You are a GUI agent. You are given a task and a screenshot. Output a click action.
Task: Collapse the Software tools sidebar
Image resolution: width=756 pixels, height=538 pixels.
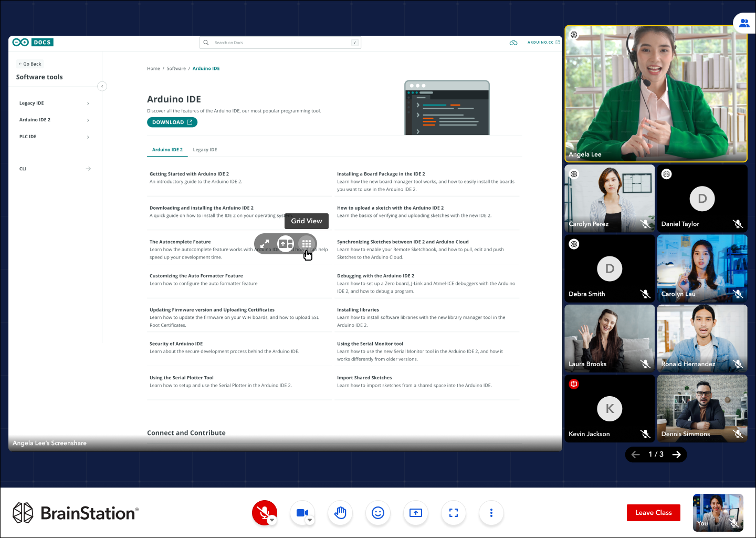click(102, 86)
